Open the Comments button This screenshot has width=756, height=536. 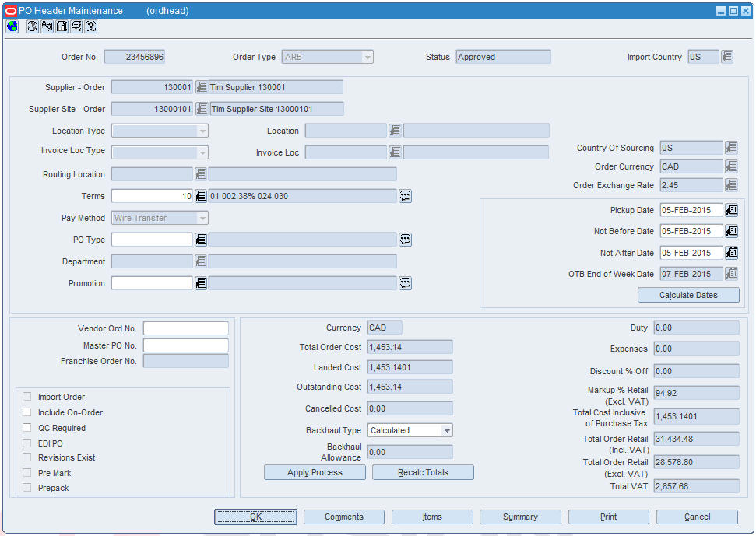coord(344,517)
